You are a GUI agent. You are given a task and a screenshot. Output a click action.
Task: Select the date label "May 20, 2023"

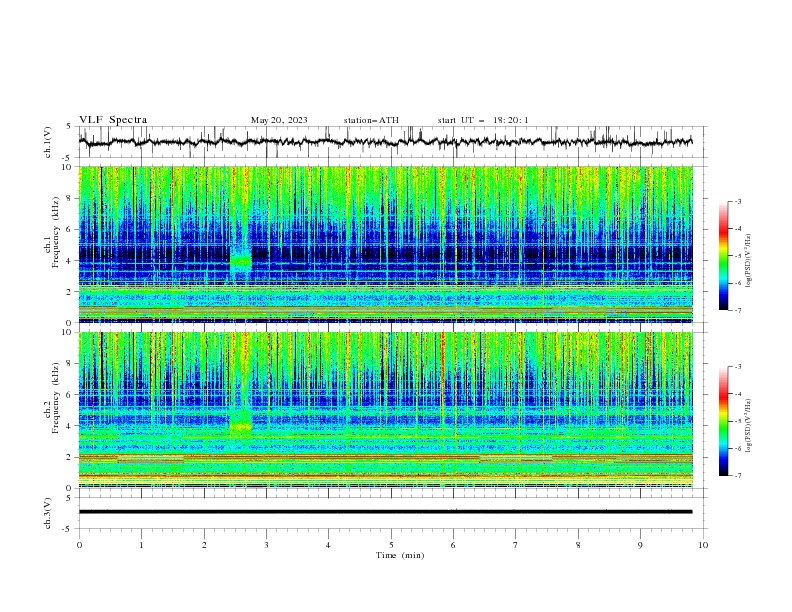[279, 120]
